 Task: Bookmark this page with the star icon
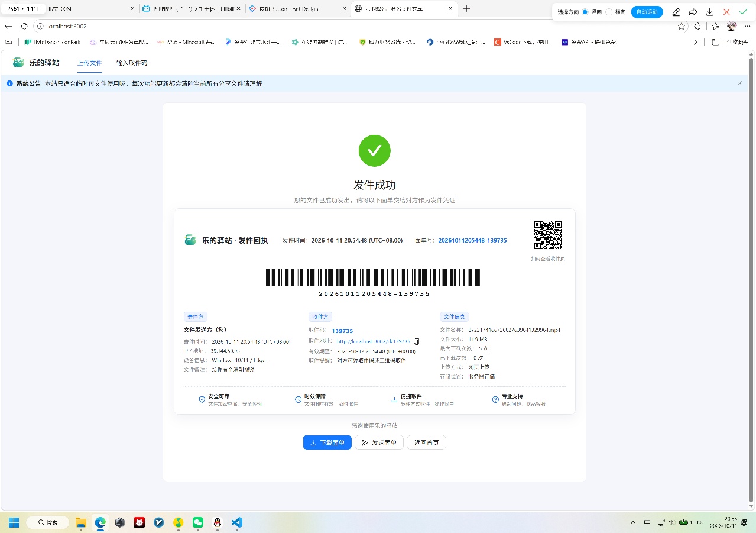[x=682, y=26]
